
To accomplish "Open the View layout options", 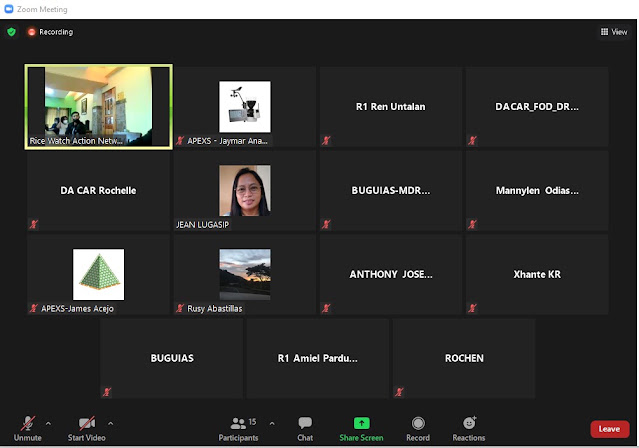I will 614,32.
